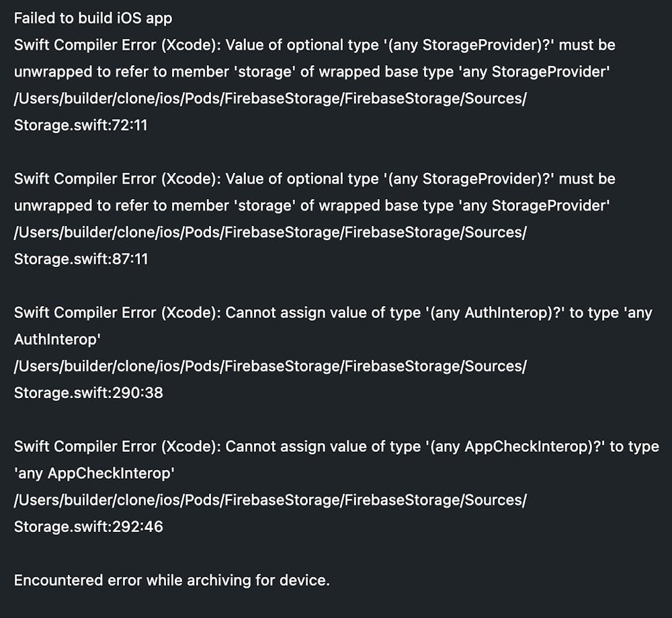This screenshot has width=672, height=618.
Task: Click the standalone "AuthInterop'" continuation line
Action: pyautogui.click(x=57, y=340)
